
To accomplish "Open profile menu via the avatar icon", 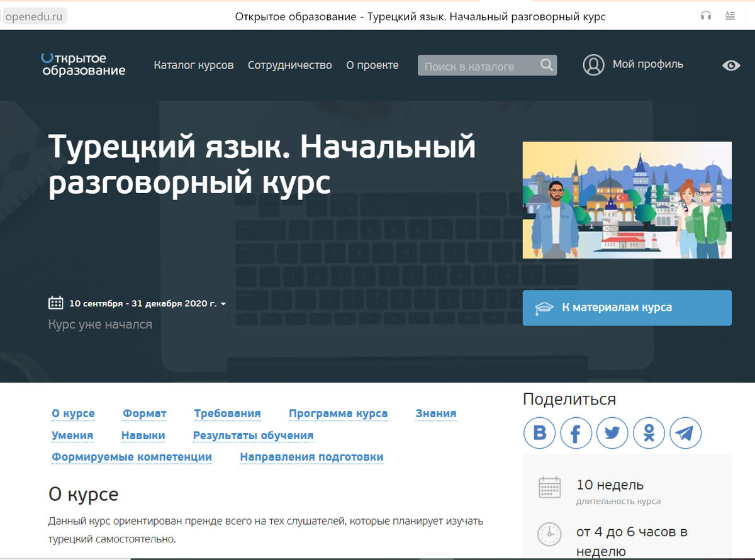I will [x=593, y=65].
